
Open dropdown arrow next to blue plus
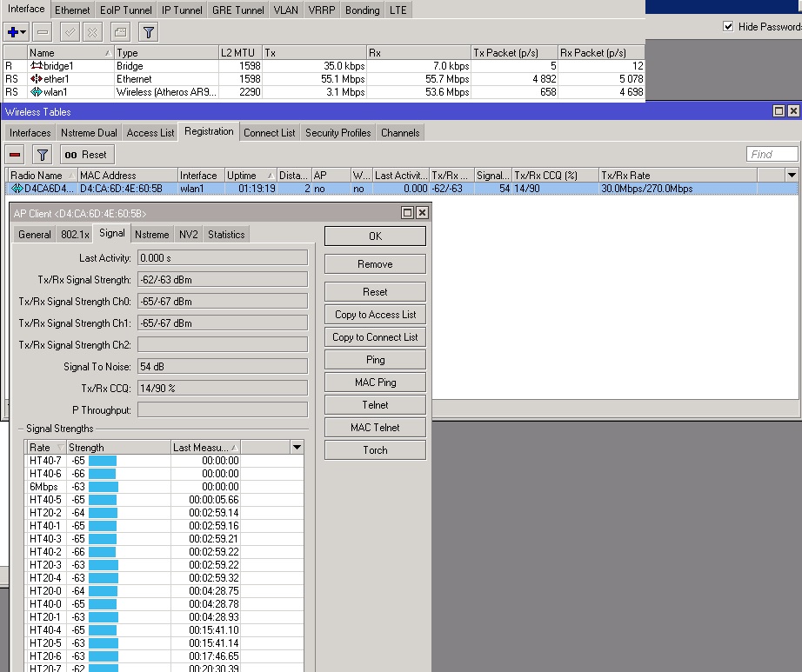[23, 32]
